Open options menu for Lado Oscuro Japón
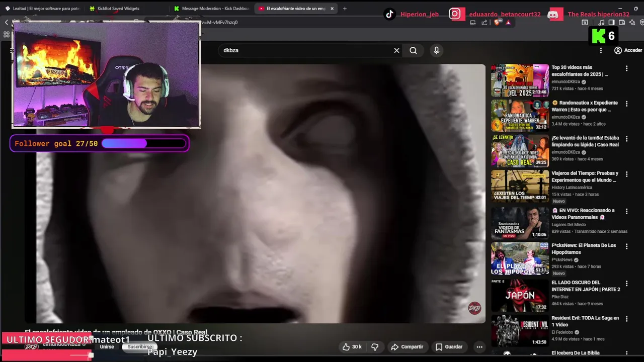 (626, 284)
